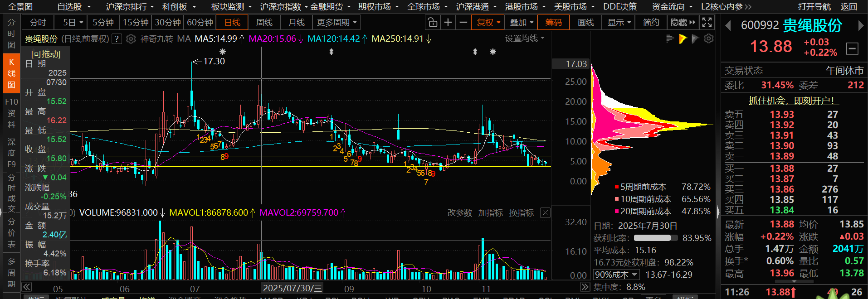The width and height of the screenshot is (868, 299).
Task: Go to previous stock arrow
Action: (x=728, y=26)
